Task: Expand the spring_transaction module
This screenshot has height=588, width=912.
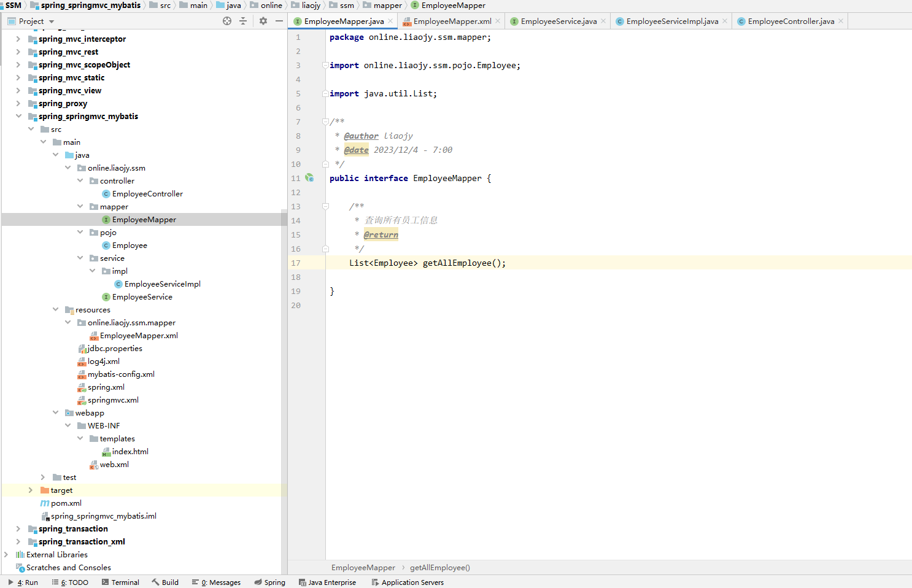Action: click(x=18, y=528)
